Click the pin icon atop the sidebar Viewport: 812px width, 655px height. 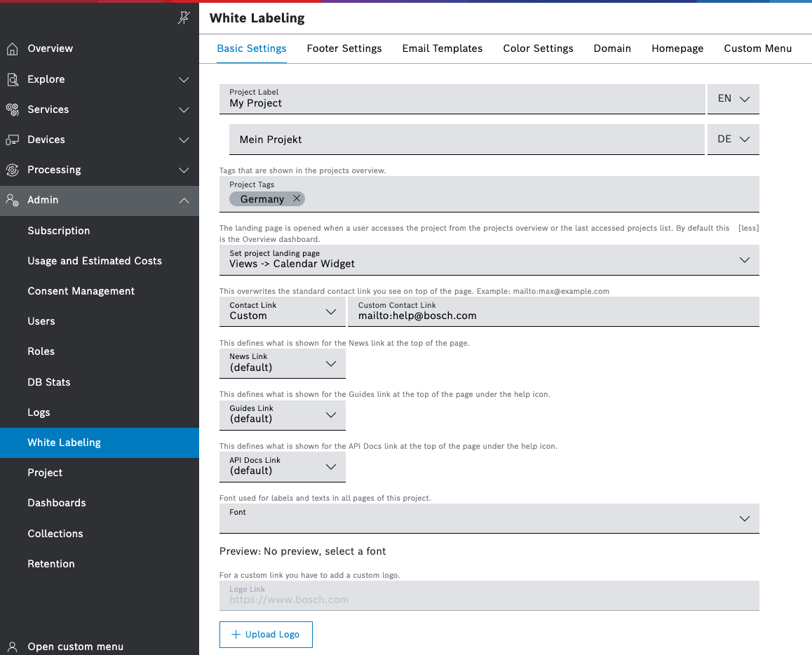184,18
